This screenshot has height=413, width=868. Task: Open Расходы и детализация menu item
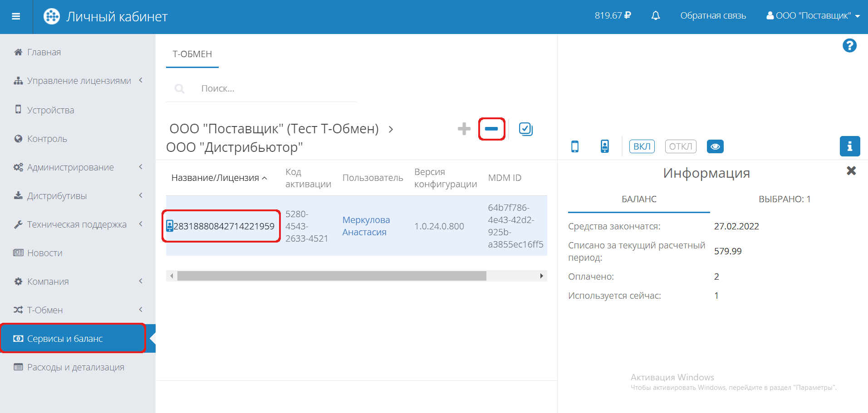coord(76,367)
